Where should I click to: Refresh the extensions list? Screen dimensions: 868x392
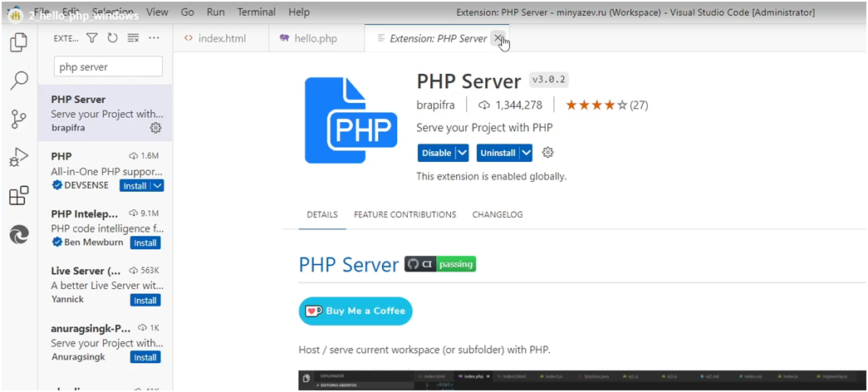coord(112,38)
